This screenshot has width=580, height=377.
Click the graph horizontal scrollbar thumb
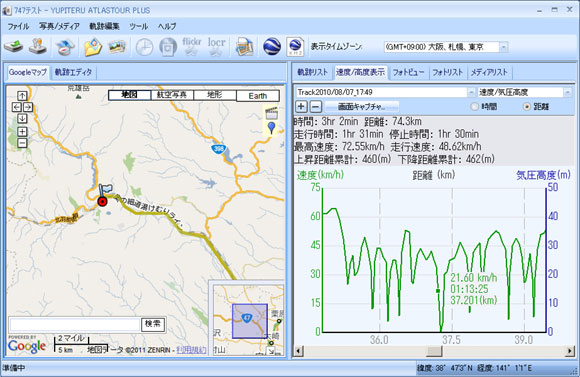(434, 350)
